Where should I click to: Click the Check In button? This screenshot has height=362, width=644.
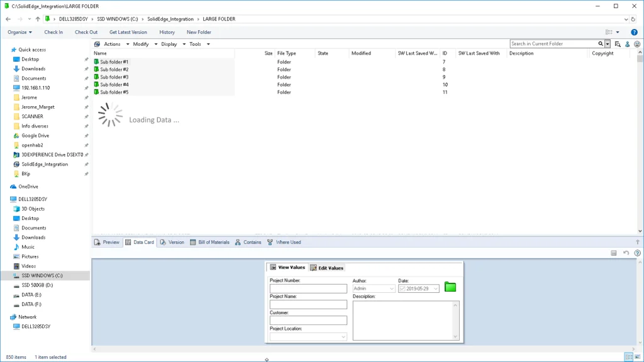tap(53, 32)
